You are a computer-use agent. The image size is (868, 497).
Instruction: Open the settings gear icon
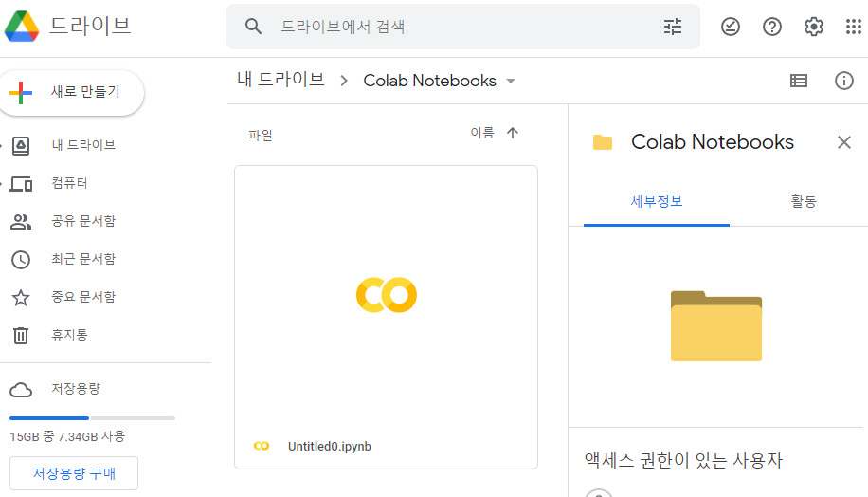(813, 26)
